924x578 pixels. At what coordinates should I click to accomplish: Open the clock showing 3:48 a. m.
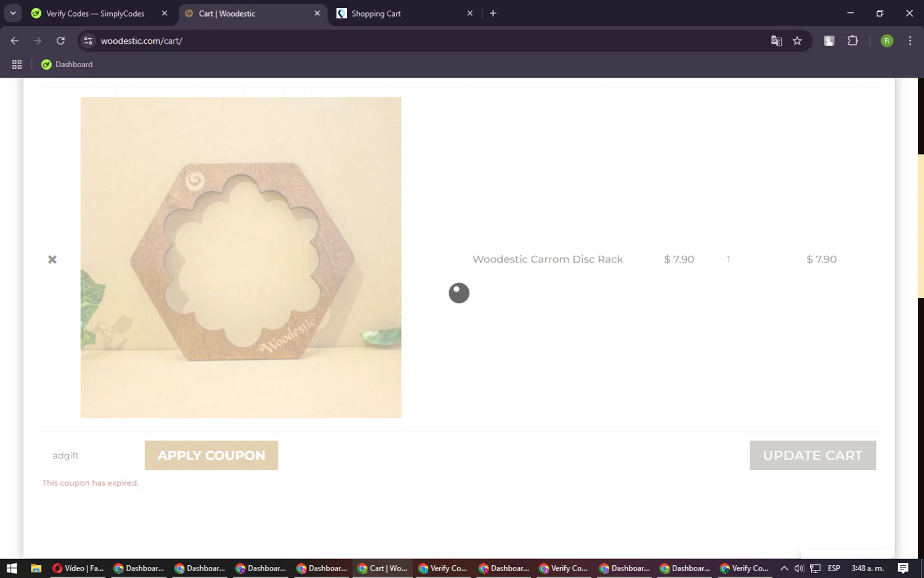pos(867,568)
